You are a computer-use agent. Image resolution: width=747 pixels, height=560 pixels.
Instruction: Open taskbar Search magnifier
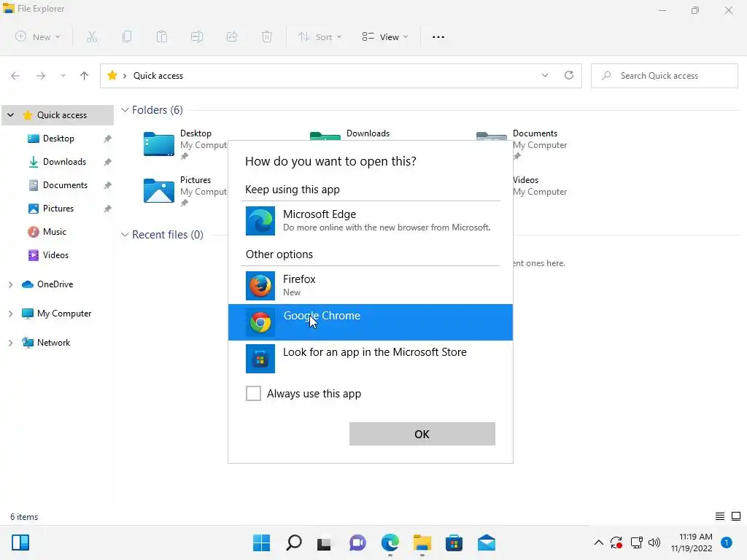(293, 542)
